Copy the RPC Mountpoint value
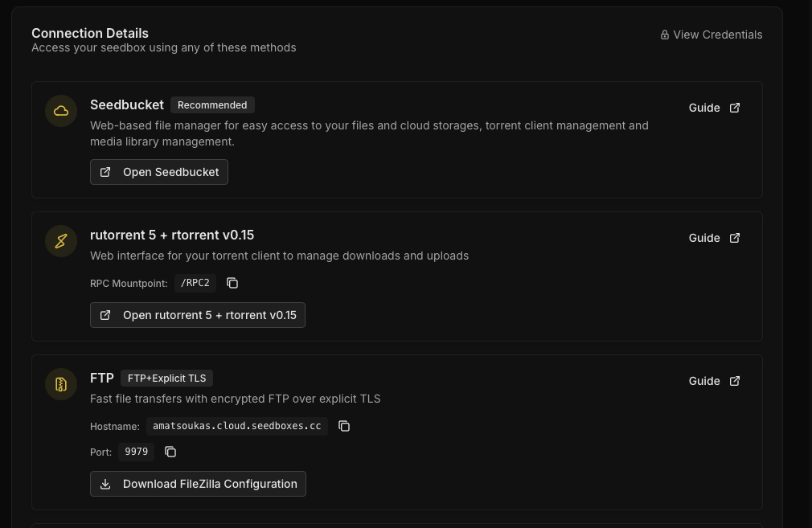The width and height of the screenshot is (812, 528). pyautogui.click(x=232, y=283)
